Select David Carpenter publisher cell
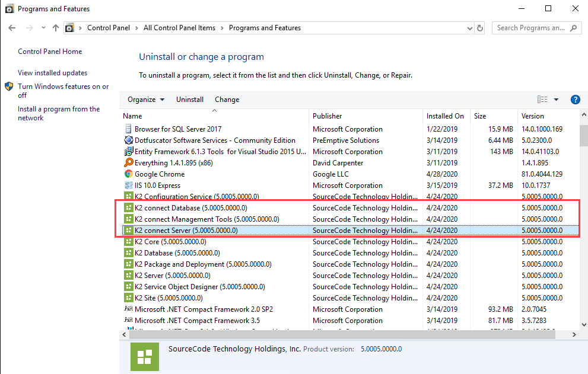The width and height of the screenshot is (588, 374). pos(338,163)
